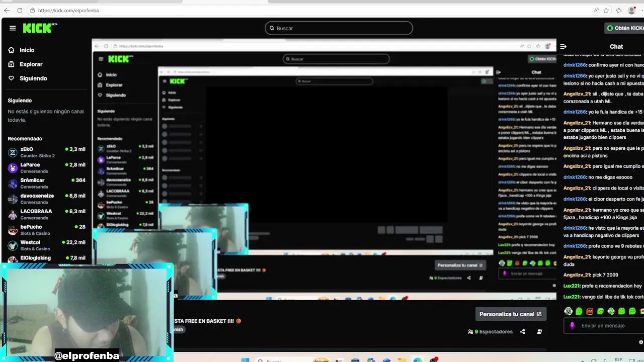644x362 pixels.
Task: Open SrAmilcar recommended channel
Action: [46, 184]
